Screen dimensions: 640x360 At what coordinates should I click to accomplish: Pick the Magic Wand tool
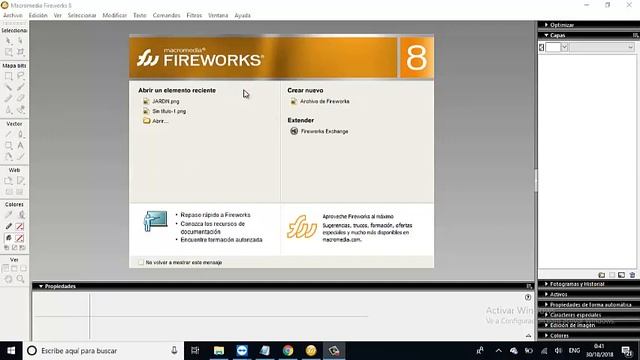click(9, 87)
